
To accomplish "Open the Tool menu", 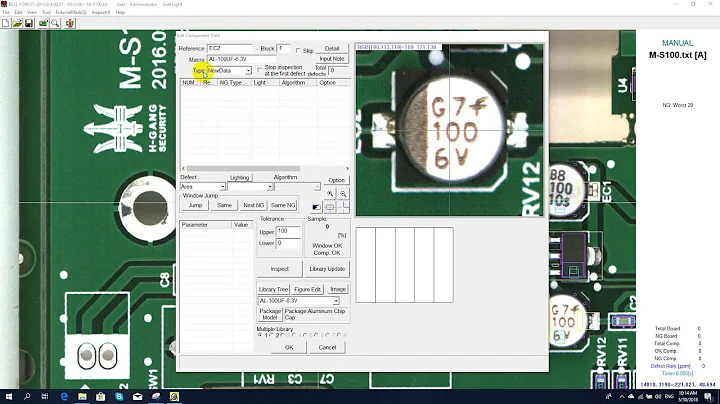I will (x=46, y=12).
